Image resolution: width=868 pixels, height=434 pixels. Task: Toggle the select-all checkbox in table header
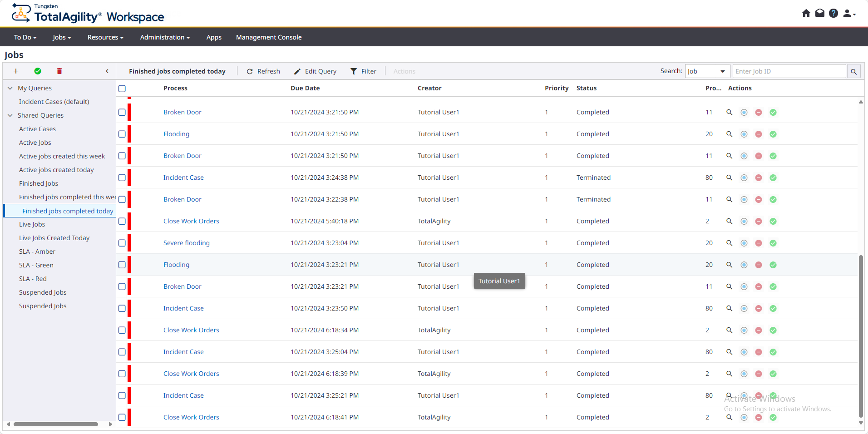[122, 89]
